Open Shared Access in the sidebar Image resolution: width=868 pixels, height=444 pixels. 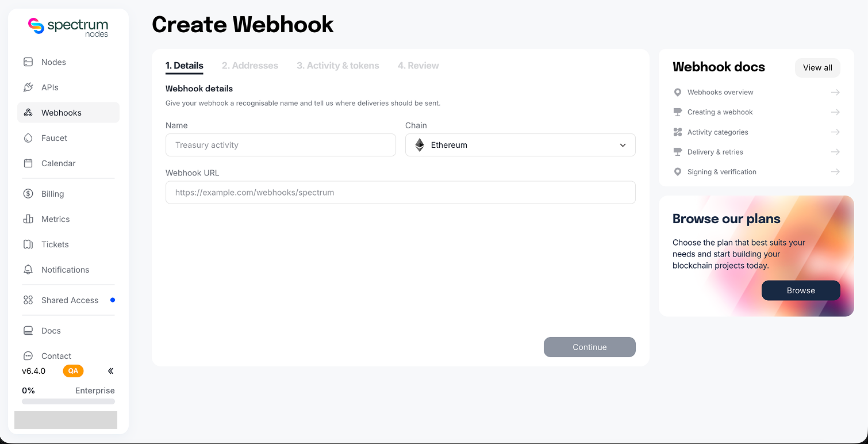(68, 300)
